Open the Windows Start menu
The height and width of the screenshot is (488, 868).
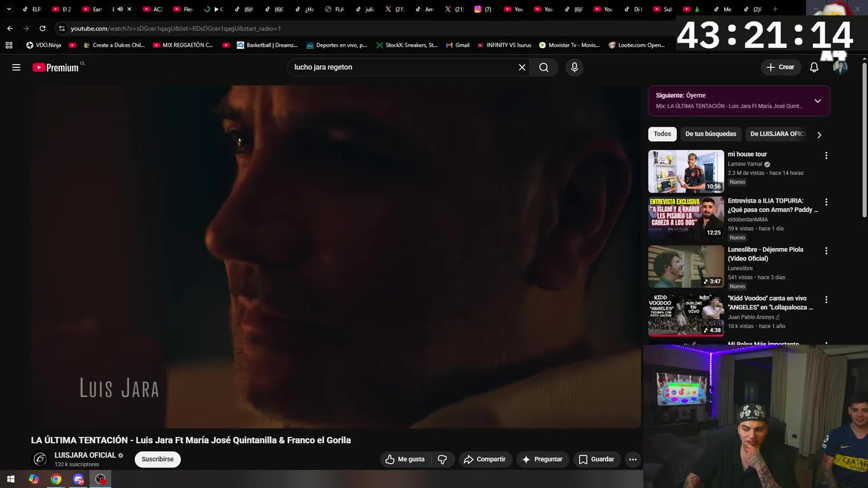[11, 479]
